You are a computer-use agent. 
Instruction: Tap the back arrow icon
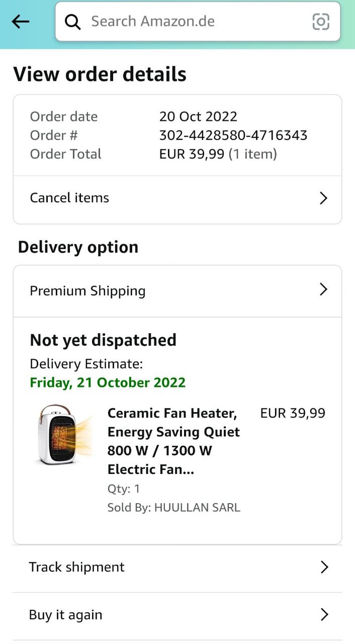21,22
